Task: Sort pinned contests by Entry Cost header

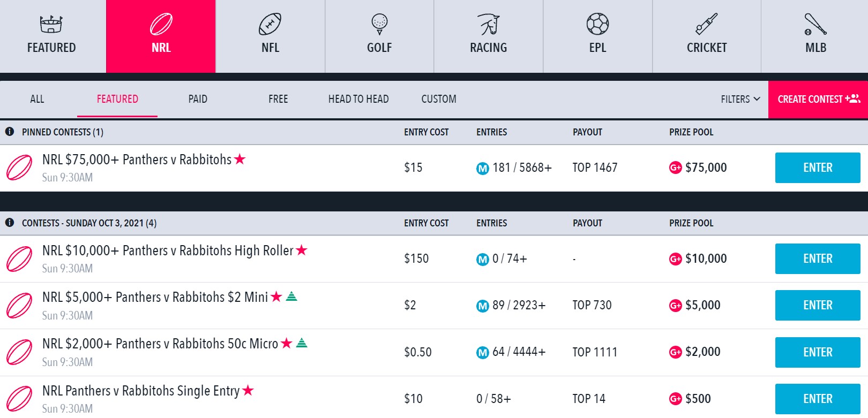Action: 426,132
